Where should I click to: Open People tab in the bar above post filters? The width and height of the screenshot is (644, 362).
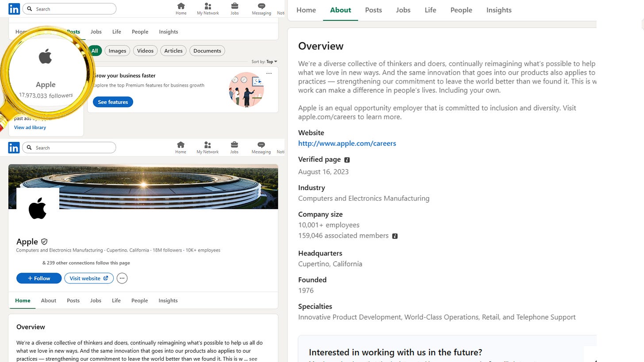coord(140,32)
